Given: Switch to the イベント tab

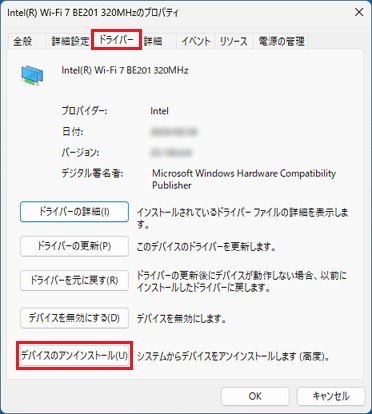Looking at the screenshot, I should click(x=196, y=42).
